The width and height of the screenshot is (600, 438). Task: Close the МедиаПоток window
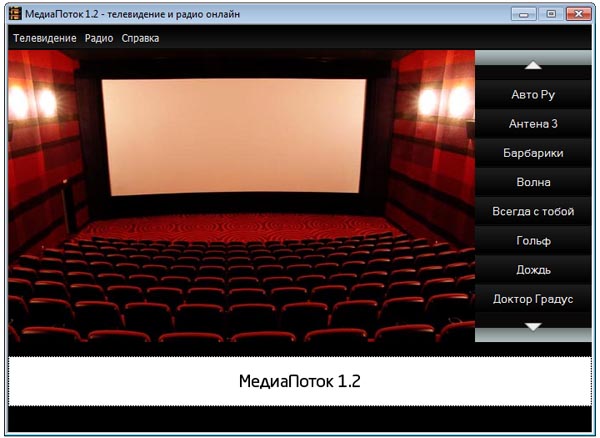click(x=578, y=14)
